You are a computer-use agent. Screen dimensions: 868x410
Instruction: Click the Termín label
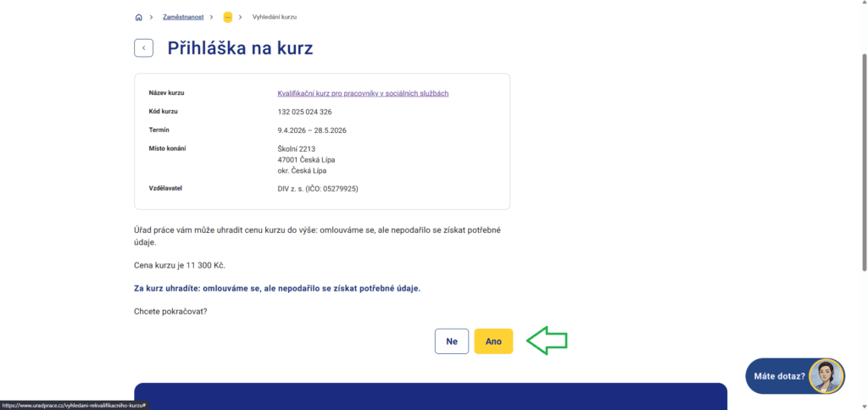[159, 130]
